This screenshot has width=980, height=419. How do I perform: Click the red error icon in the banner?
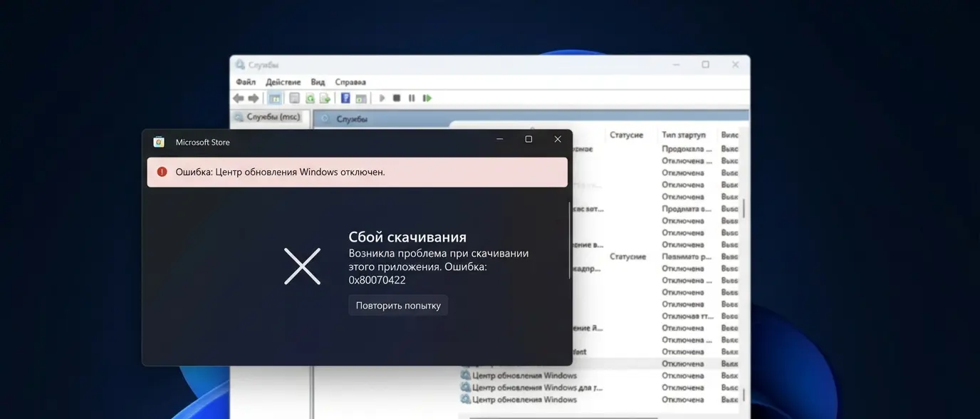pyautogui.click(x=162, y=172)
